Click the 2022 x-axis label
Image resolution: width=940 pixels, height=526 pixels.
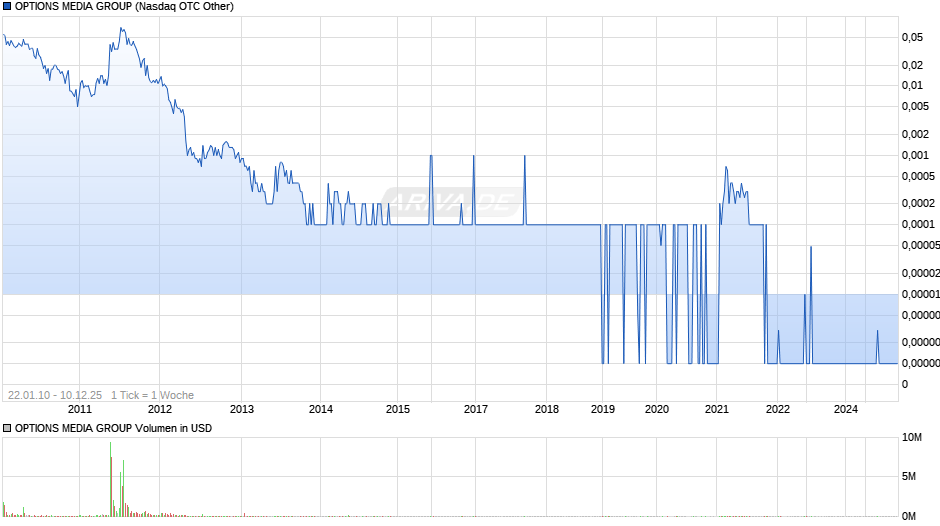tap(778, 409)
